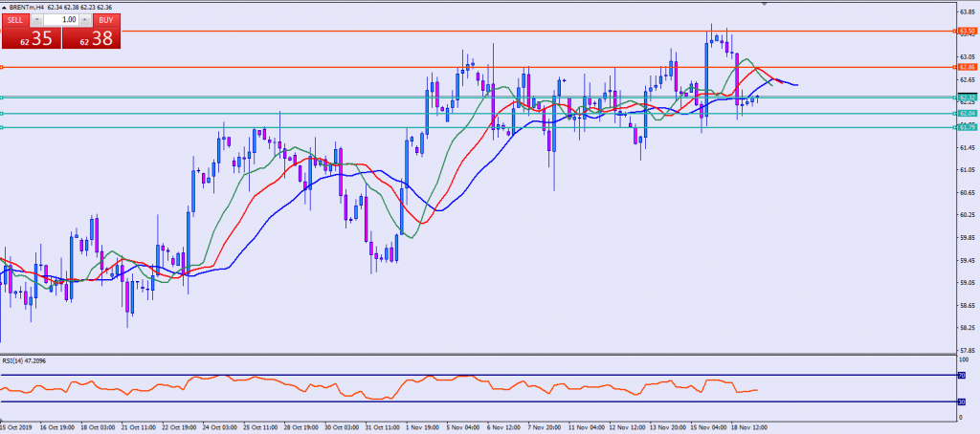
Task: Select the 62.32 teal price label
Action: tap(965, 98)
